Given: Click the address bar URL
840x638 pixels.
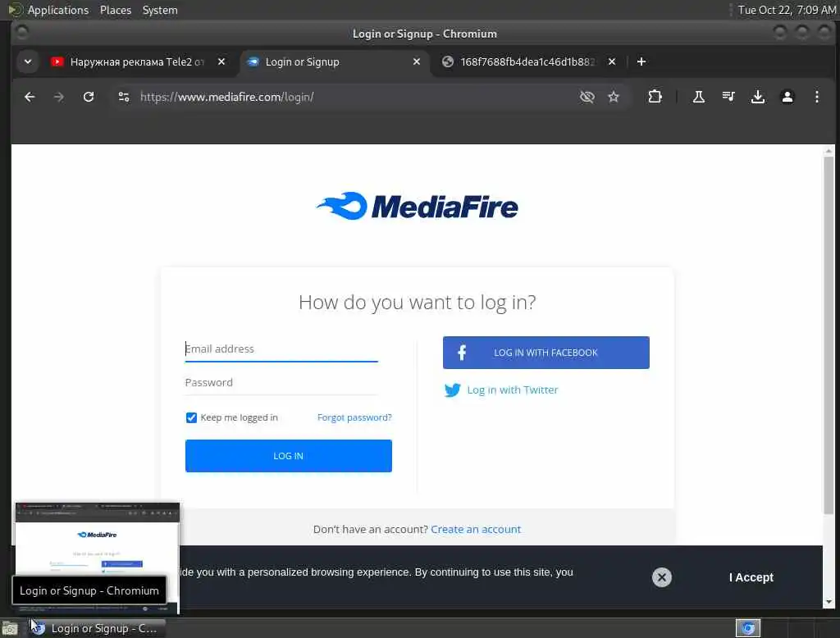Looking at the screenshot, I should pos(227,97).
